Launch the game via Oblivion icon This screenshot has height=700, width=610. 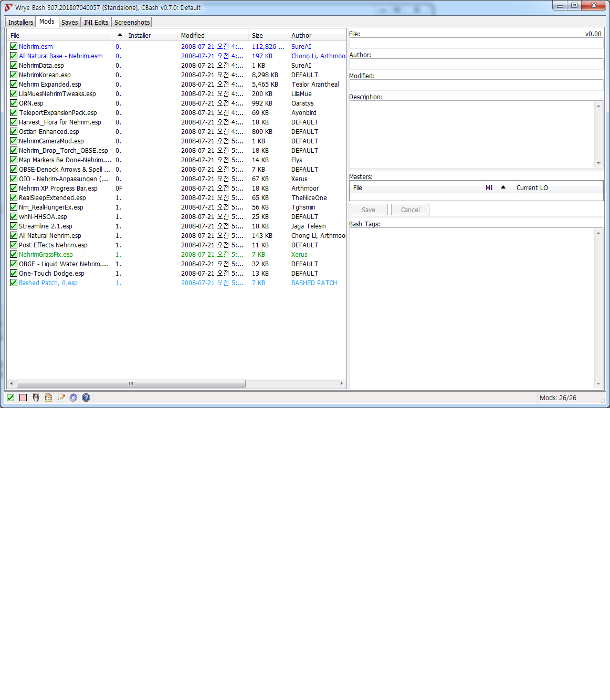tap(36, 398)
